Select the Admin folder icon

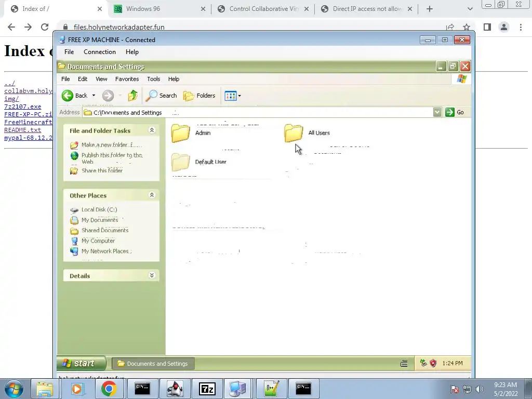(180, 133)
